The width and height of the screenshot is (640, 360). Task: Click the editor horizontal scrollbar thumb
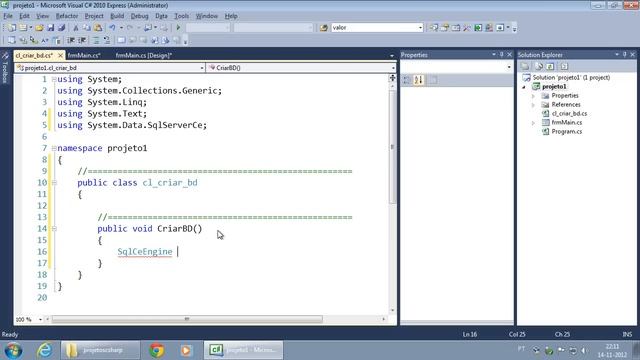point(187,319)
